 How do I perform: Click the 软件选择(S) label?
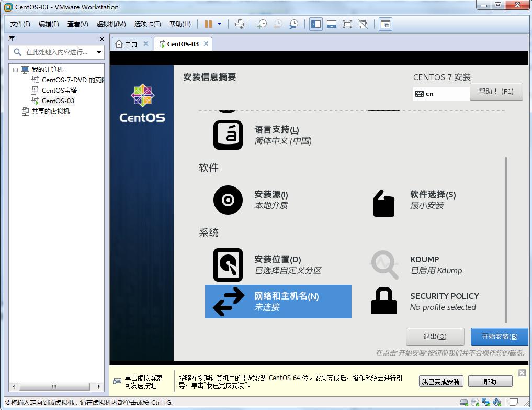[x=433, y=195]
